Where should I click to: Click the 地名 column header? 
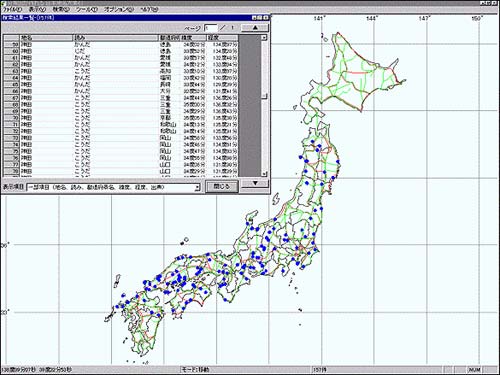click(x=46, y=38)
